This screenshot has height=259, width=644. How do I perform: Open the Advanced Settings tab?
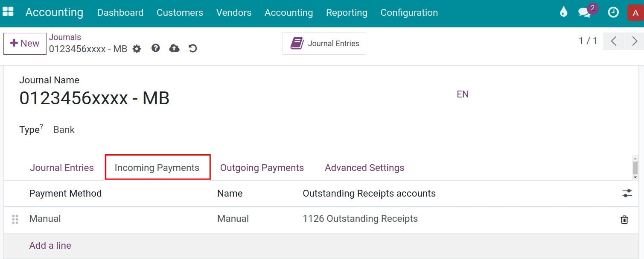pos(364,168)
